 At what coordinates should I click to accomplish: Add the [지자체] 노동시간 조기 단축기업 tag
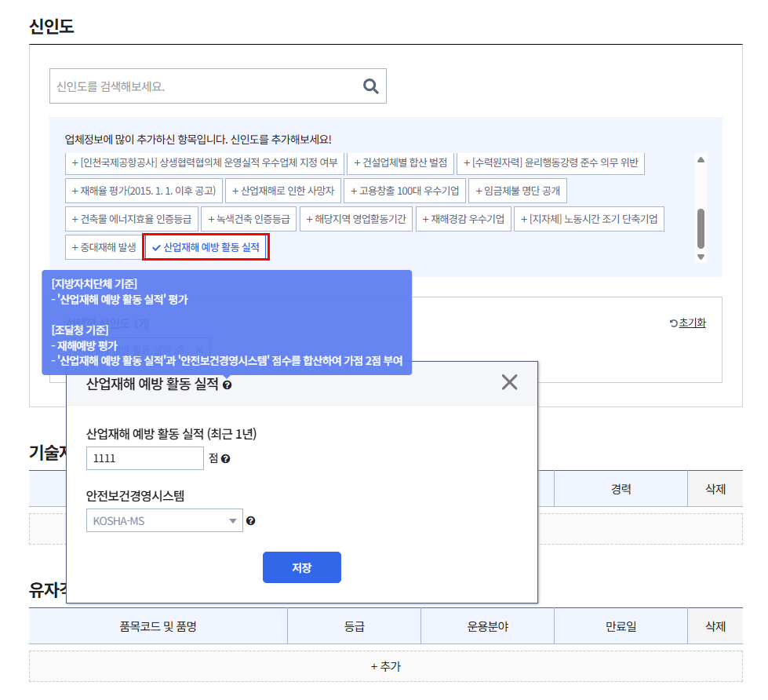pos(588,219)
